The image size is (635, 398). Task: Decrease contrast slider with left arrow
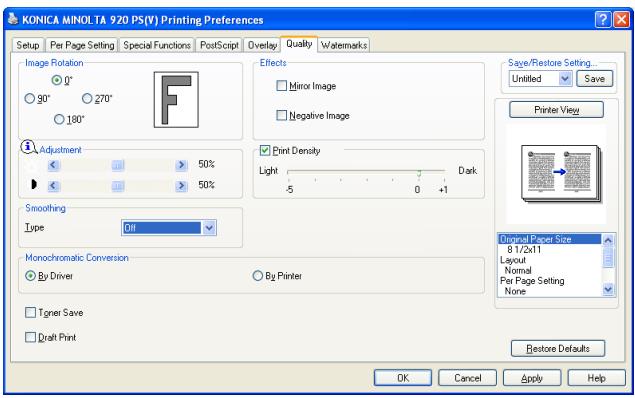click(x=54, y=186)
